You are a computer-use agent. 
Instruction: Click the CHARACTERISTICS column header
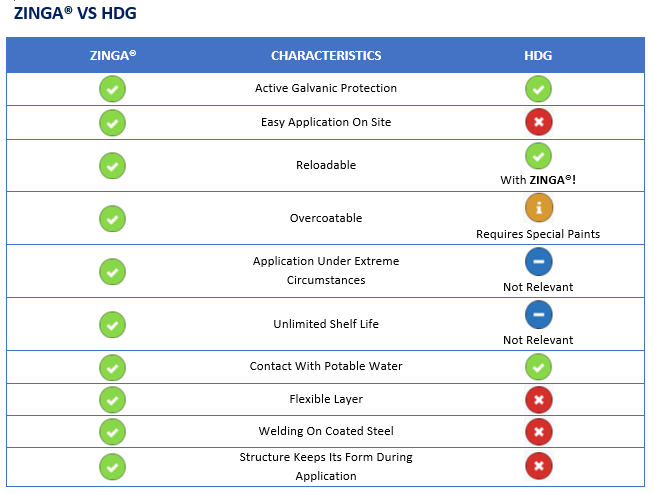click(x=326, y=55)
